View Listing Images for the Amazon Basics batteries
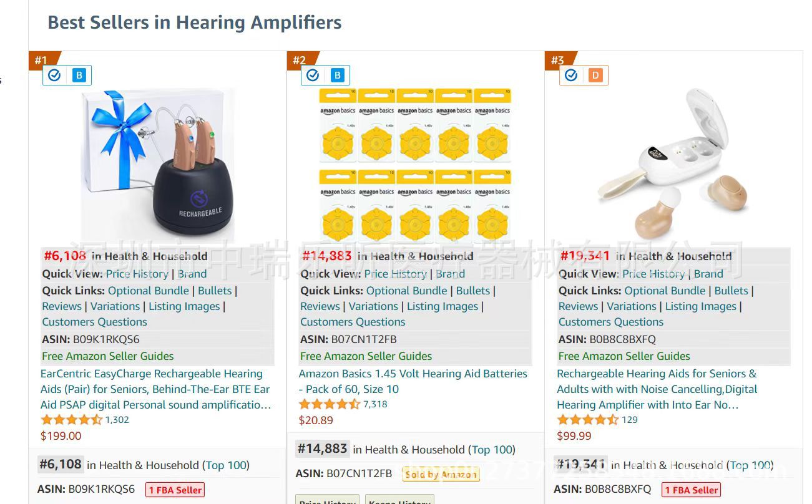Image resolution: width=812 pixels, height=504 pixels. (443, 306)
